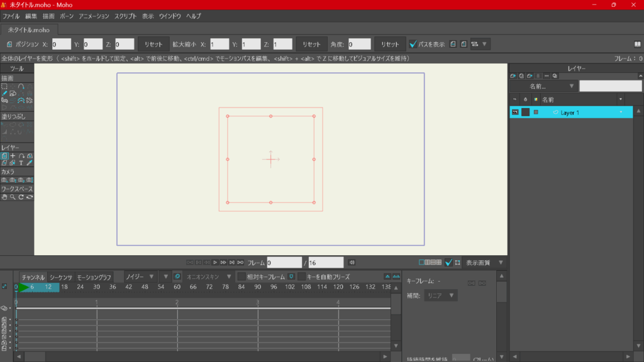644x362 pixels.
Task: Toggle the パスを表示 checkbox
Action: [413, 44]
